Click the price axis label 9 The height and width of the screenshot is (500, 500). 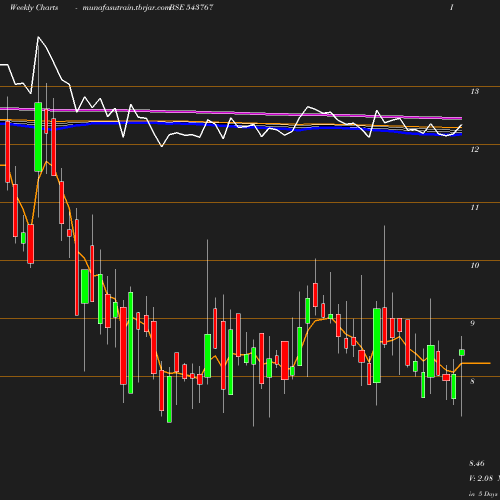[472, 323]
